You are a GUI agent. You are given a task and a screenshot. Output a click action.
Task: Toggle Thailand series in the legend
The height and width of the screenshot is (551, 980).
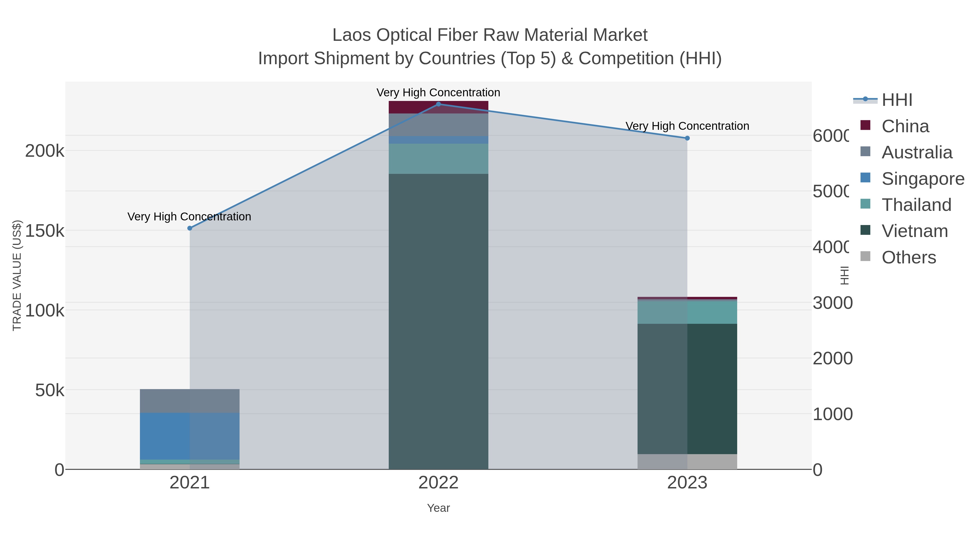906,205
